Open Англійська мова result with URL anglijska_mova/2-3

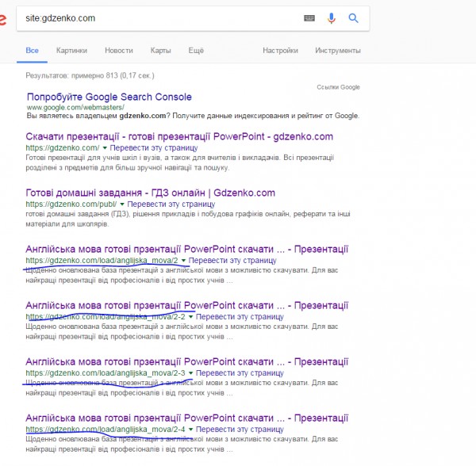[x=186, y=361]
